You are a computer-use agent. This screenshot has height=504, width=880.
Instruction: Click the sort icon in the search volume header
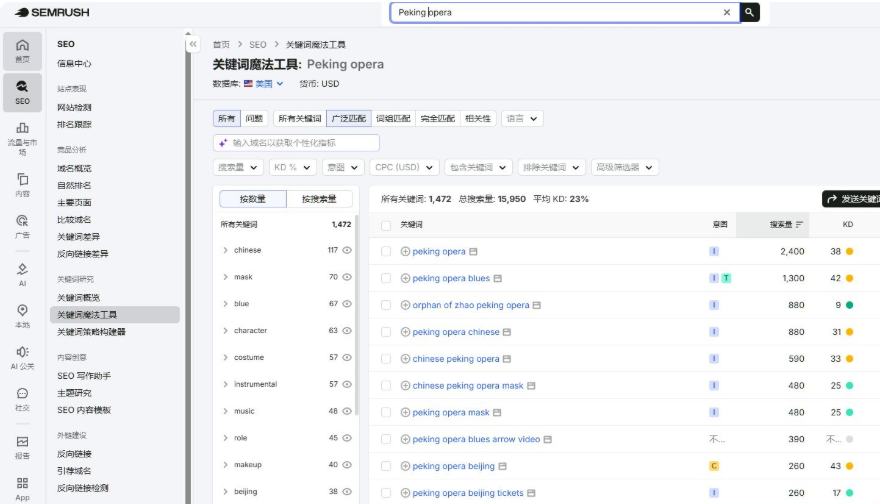tap(799, 224)
